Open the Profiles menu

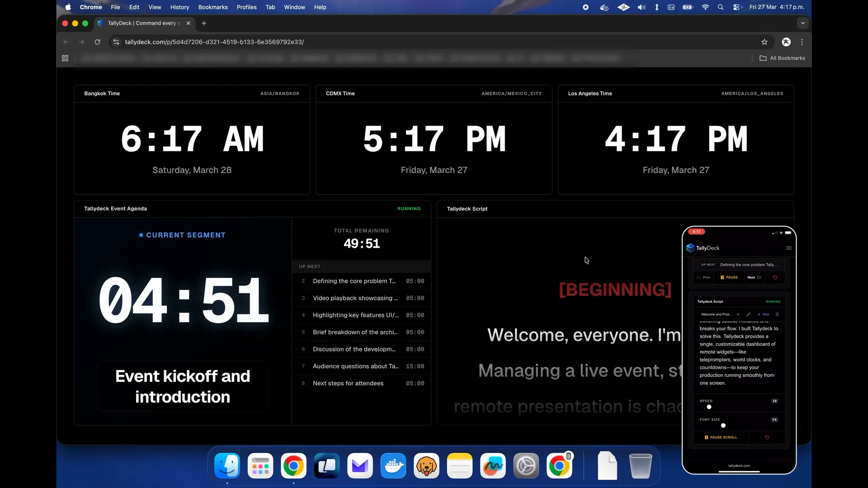246,7
